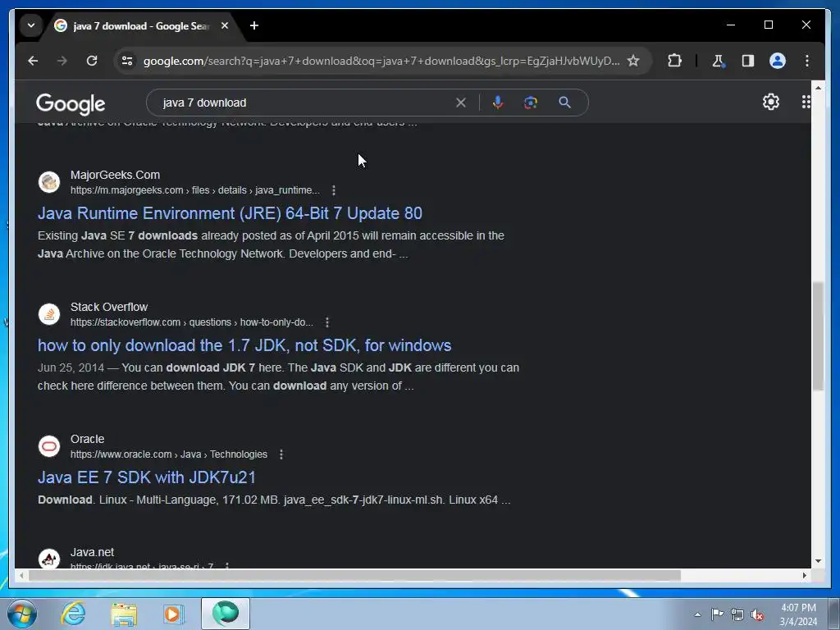Open the Google apps grid

[x=806, y=102]
